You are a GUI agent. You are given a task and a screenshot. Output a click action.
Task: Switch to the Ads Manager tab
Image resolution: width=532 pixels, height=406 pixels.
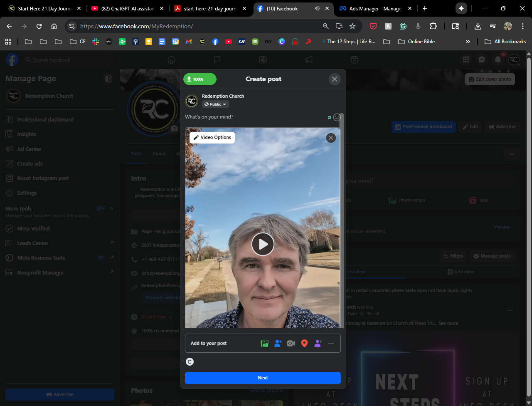coord(376,8)
